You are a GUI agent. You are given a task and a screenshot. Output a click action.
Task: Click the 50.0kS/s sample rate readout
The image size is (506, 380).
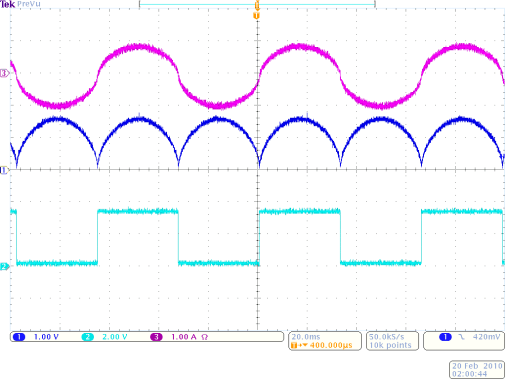tap(387, 337)
